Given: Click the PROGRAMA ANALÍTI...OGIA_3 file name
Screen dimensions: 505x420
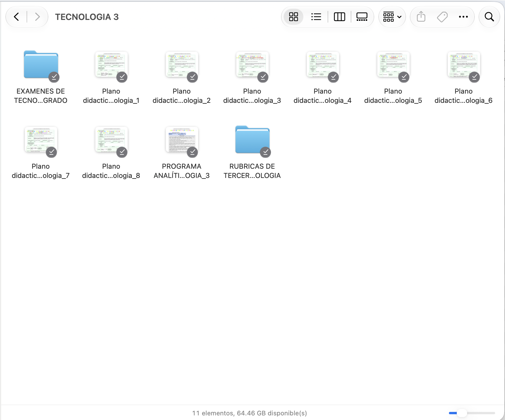Looking at the screenshot, I should click(x=182, y=171).
